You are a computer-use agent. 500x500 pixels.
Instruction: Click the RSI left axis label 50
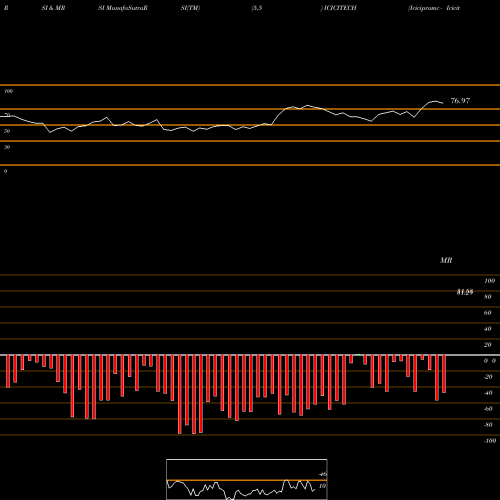pyautogui.click(x=7, y=131)
